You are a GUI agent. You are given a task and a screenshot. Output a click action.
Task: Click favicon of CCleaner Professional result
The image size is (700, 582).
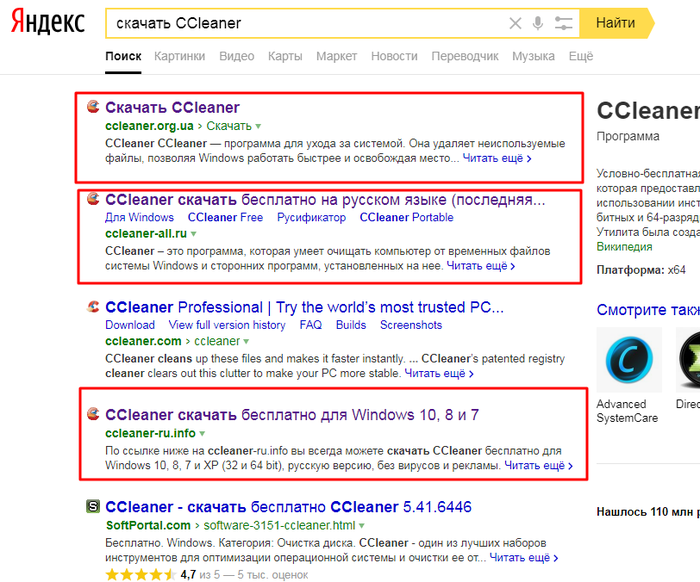[93, 307]
